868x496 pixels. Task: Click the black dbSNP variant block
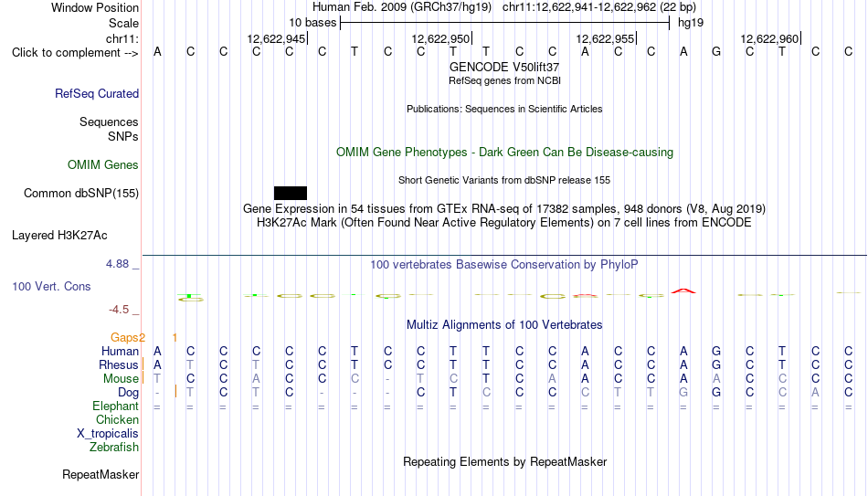click(290, 194)
